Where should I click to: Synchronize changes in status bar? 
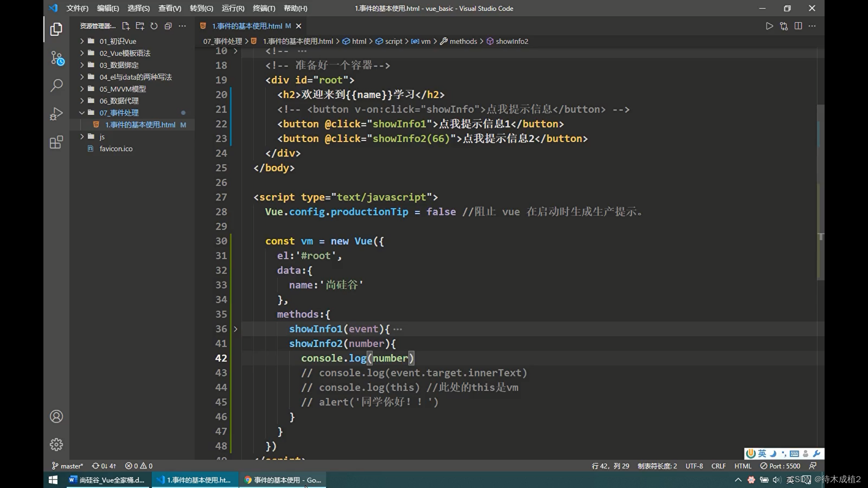pos(104,466)
